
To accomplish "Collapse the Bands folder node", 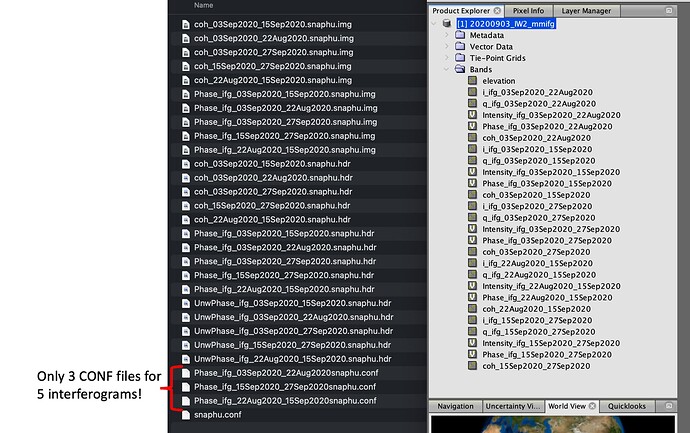I will [x=447, y=69].
